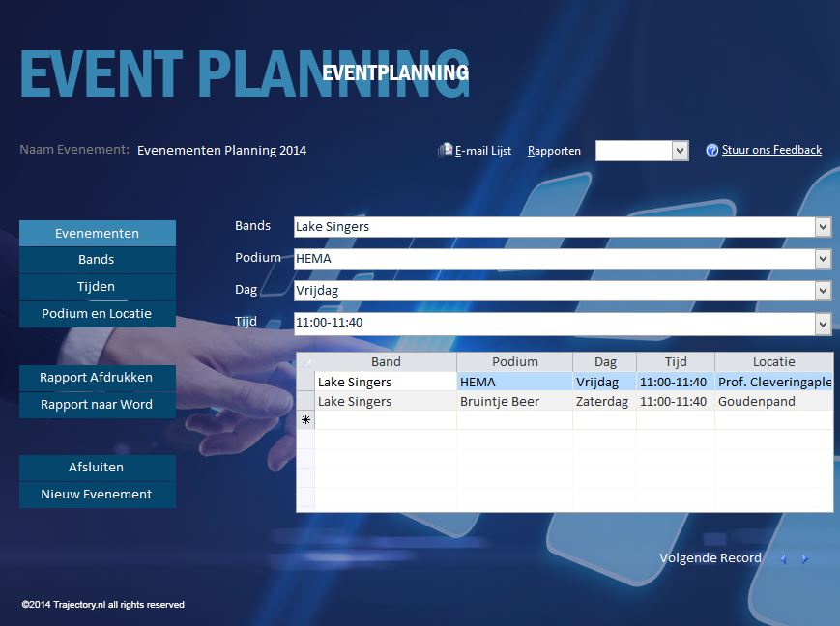Viewport: 840px width, 626px height.
Task: Click the select-all corner of the datasheet
Action: (x=305, y=362)
